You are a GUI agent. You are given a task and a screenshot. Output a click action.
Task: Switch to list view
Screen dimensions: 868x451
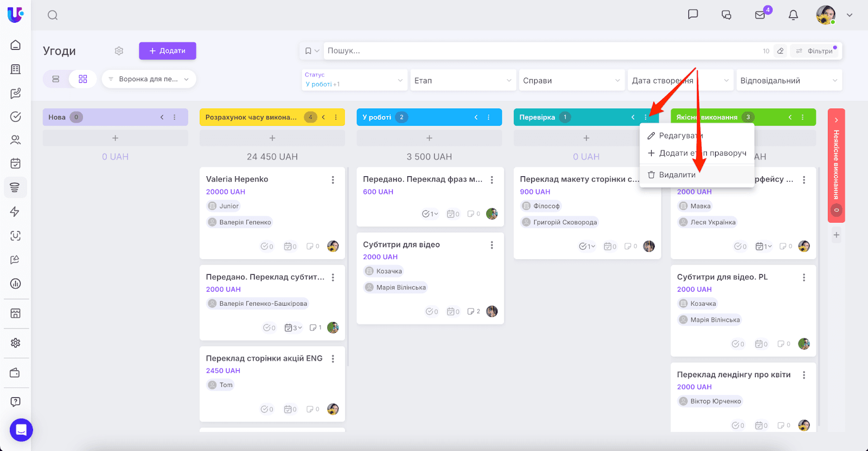[x=56, y=79]
